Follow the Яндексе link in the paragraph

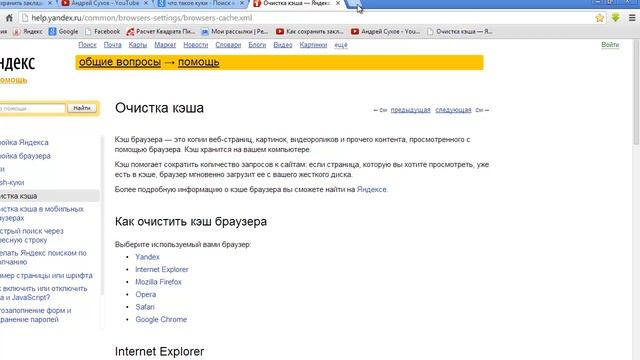(x=371, y=189)
